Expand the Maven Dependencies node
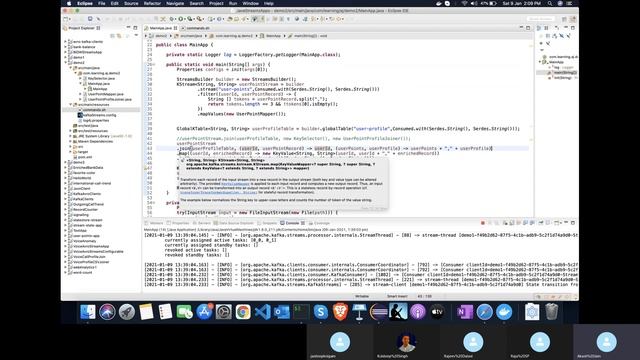The image size is (640, 360). click(70, 141)
